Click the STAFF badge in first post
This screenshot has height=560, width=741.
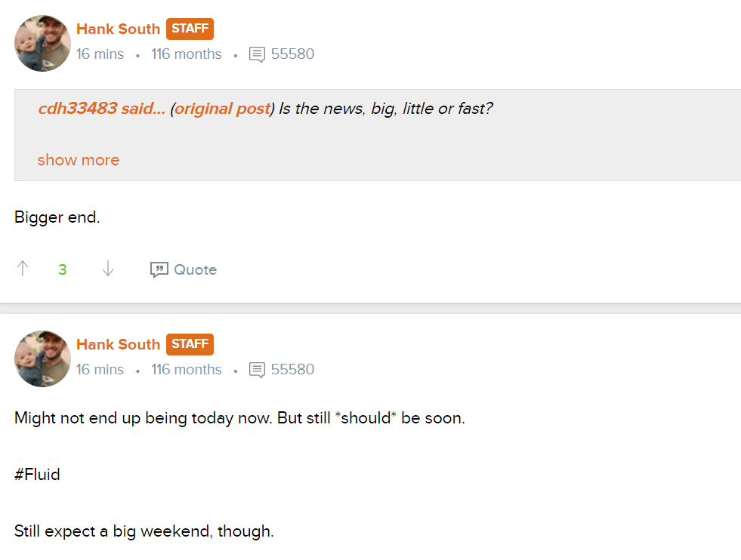[190, 29]
